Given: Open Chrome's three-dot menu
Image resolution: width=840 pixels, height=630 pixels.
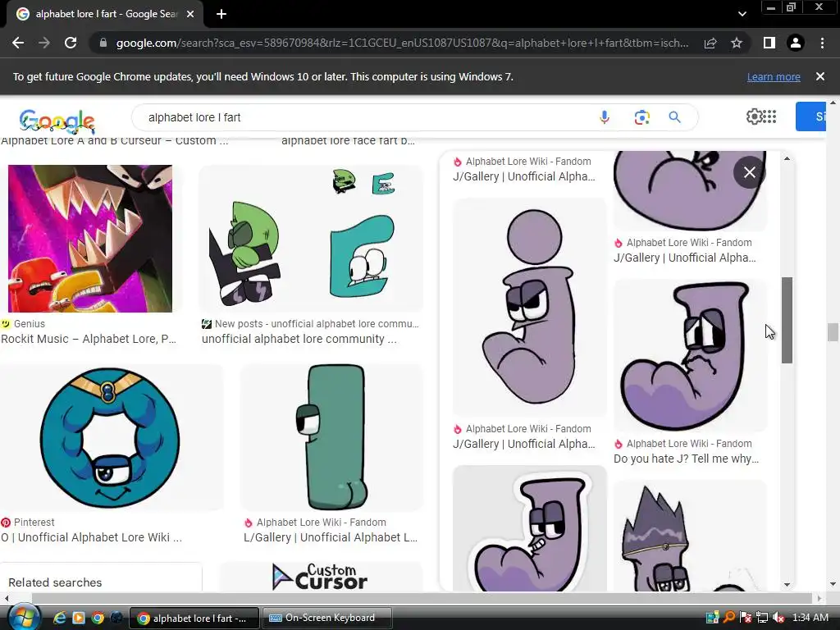Looking at the screenshot, I should coord(822,43).
